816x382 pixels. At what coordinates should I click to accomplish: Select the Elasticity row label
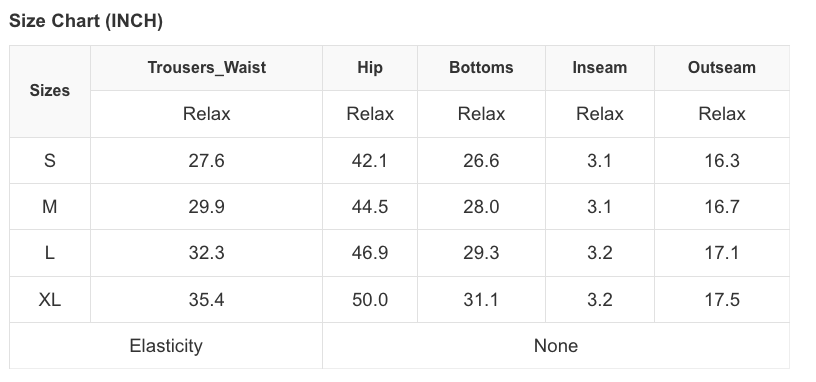tap(166, 346)
